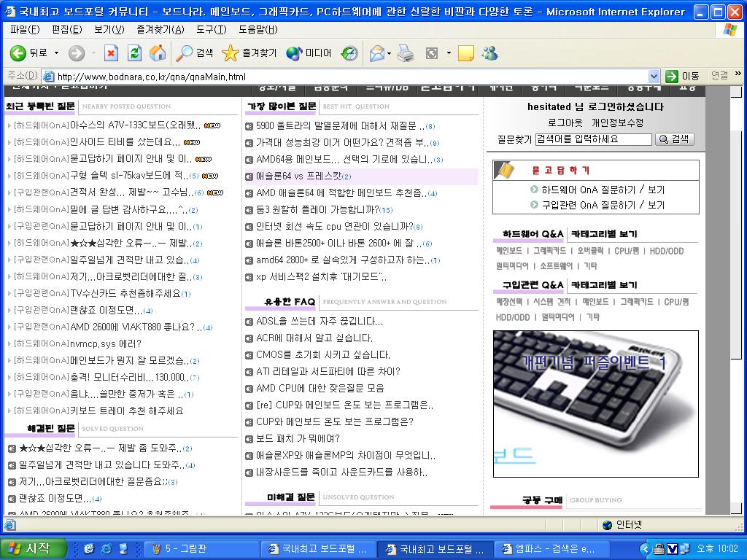Open FAQ ADSL을 쓰는데 자주 끊깁니다
Screen dimensions: 747x560
coord(320,322)
